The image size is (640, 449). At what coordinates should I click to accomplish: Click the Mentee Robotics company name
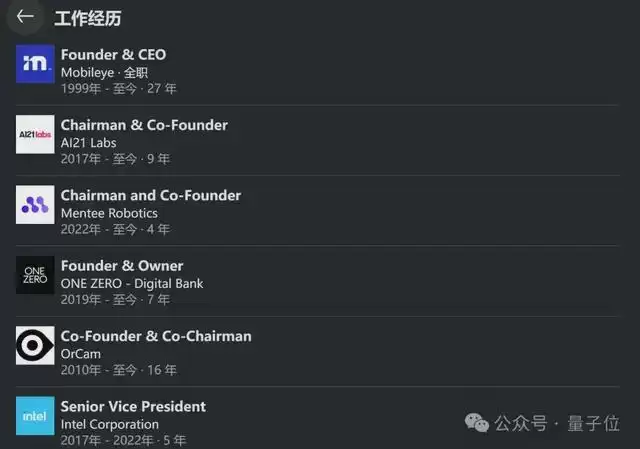(109, 213)
